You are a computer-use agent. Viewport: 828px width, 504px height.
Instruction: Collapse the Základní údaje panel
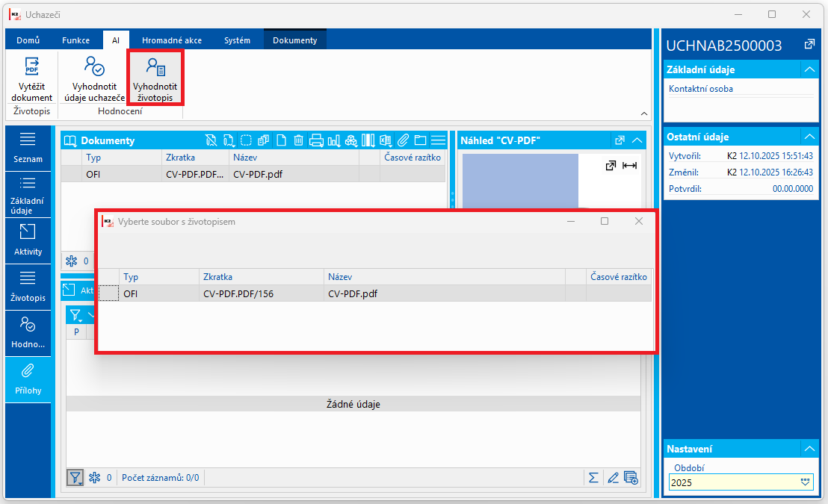809,69
